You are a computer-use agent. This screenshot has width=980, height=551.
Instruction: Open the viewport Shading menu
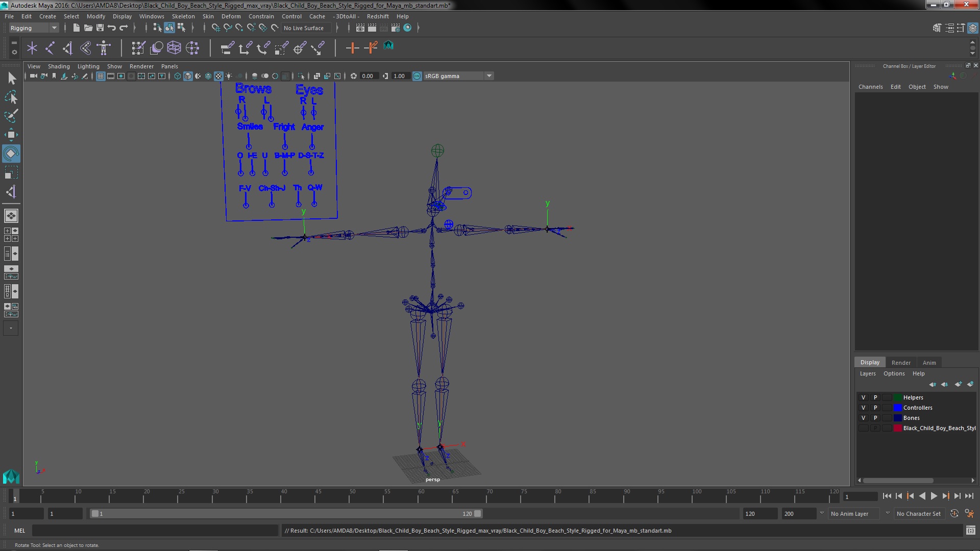pyautogui.click(x=59, y=66)
